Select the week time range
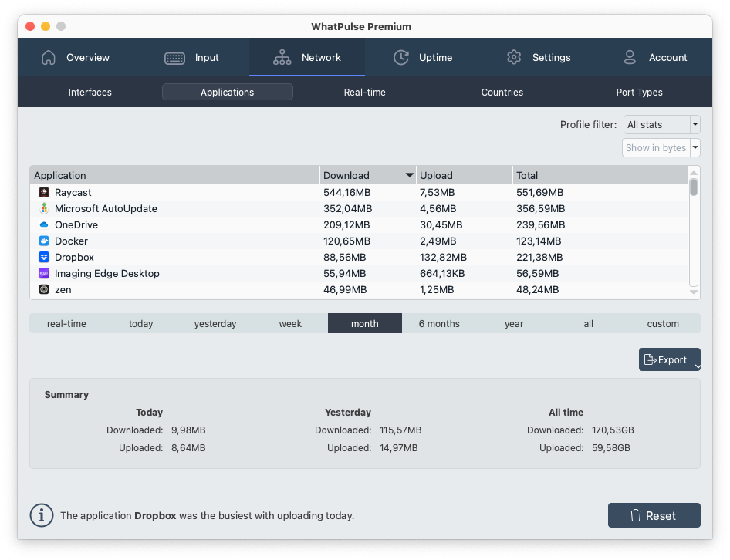Screen dimensions: 730x560 290,323
